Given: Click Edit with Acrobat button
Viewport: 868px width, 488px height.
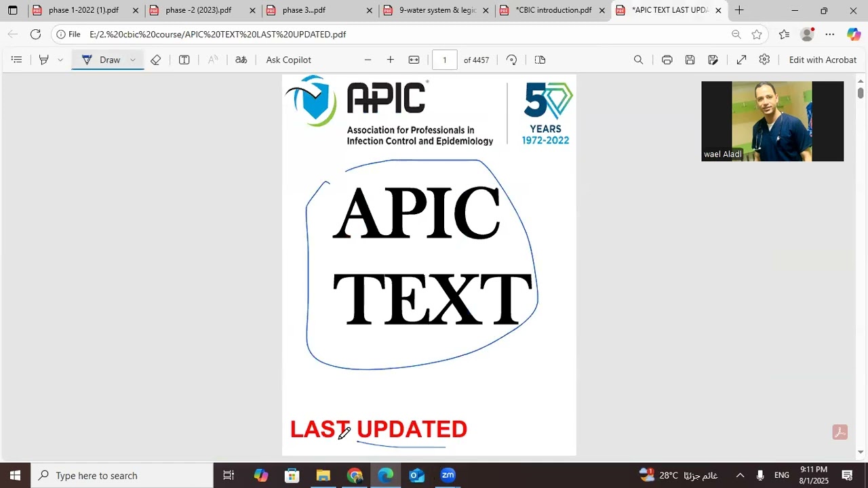Looking at the screenshot, I should point(823,60).
